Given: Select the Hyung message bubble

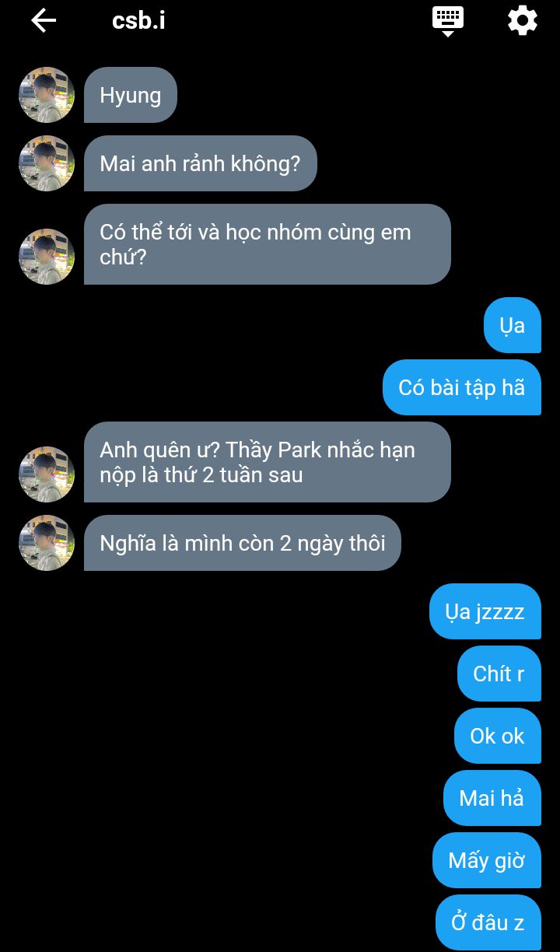Looking at the screenshot, I should coord(131,95).
